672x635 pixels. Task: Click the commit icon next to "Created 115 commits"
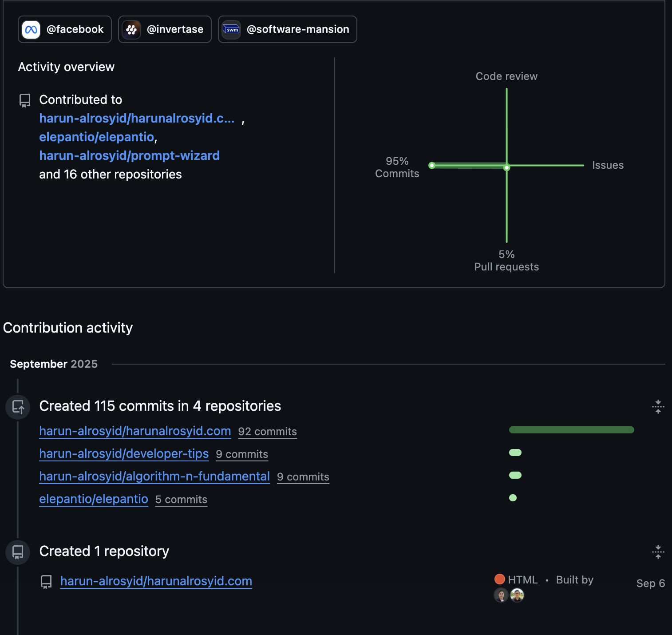coord(18,407)
